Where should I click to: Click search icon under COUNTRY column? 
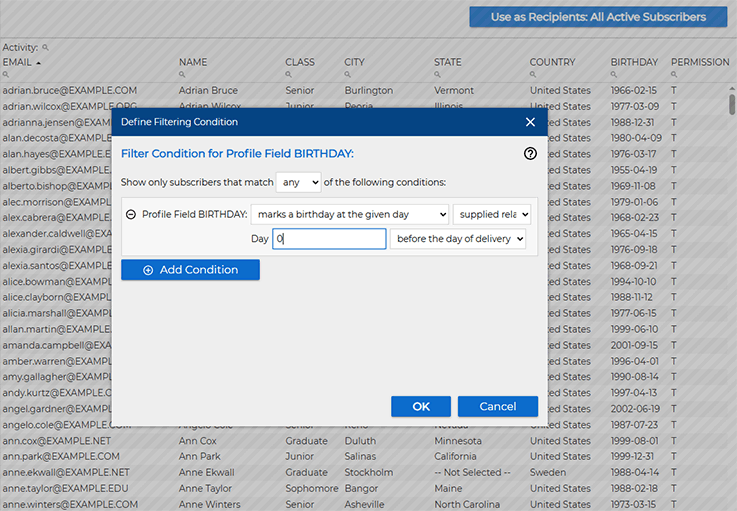coord(534,76)
